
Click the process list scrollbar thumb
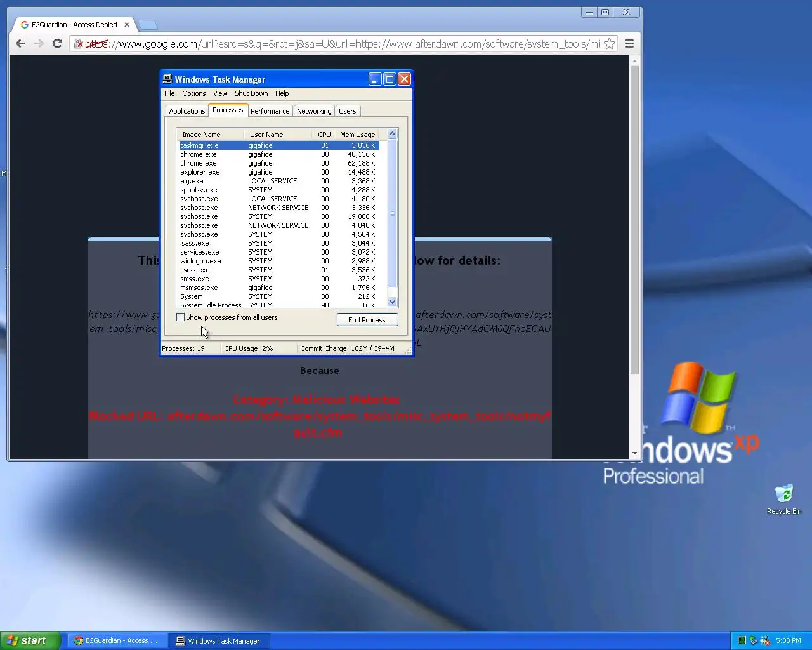click(x=392, y=213)
